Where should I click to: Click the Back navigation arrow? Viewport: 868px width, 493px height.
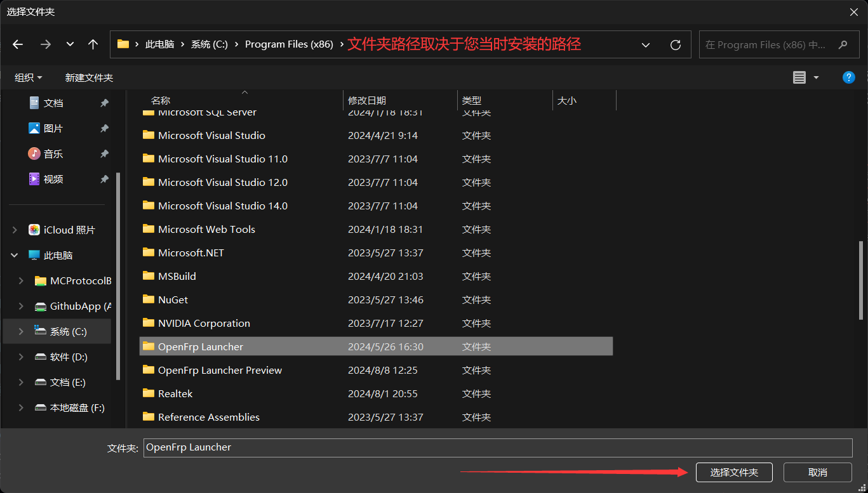[x=18, y=44]
